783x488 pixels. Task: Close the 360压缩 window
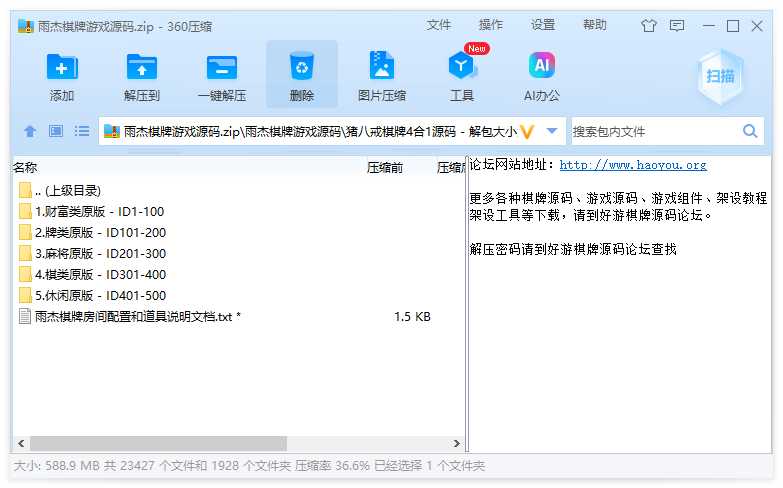point(757,25)
